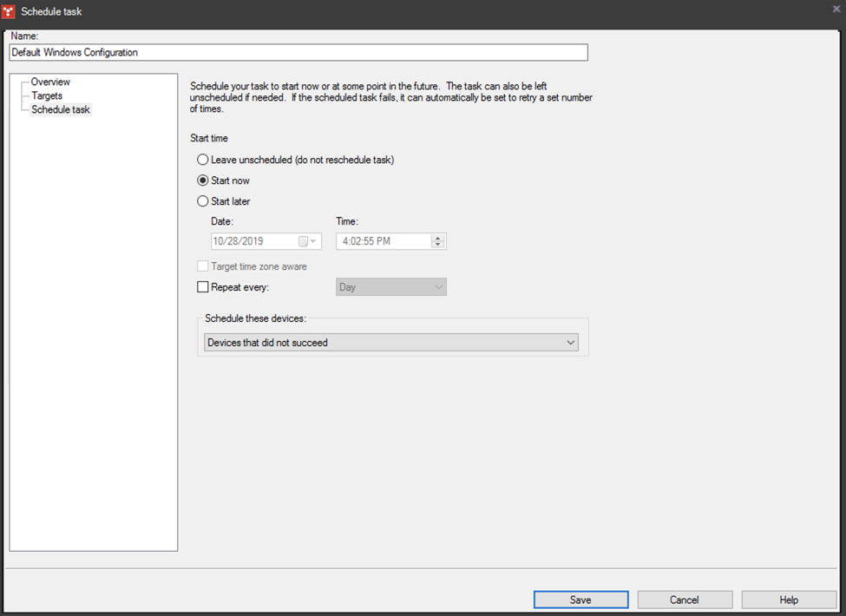Open the calendar picker in Date field
Screen dimensions: 846x616
pyautogui.click(x=308, y=241)
